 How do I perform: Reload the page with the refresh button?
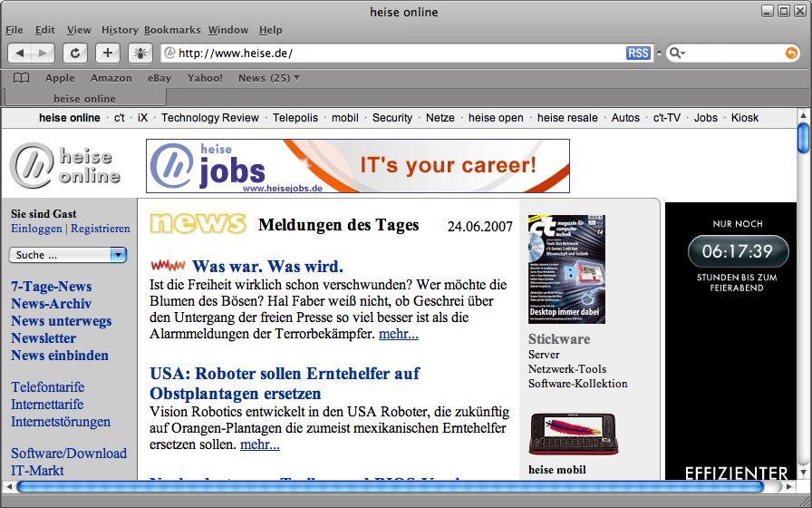75,53
